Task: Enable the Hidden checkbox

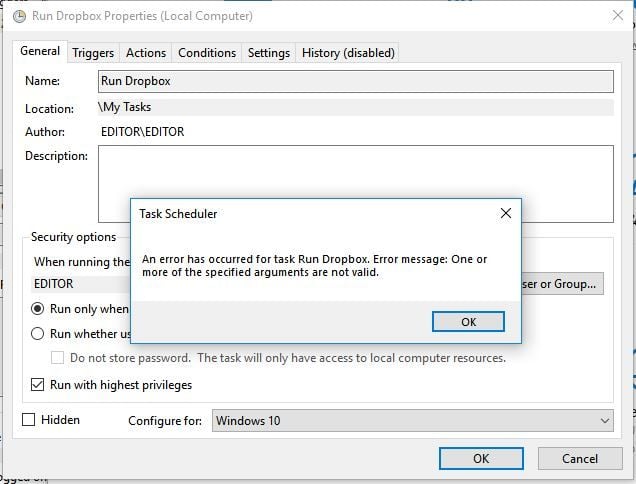Action: pyautogui.click(x=29, y=420)
